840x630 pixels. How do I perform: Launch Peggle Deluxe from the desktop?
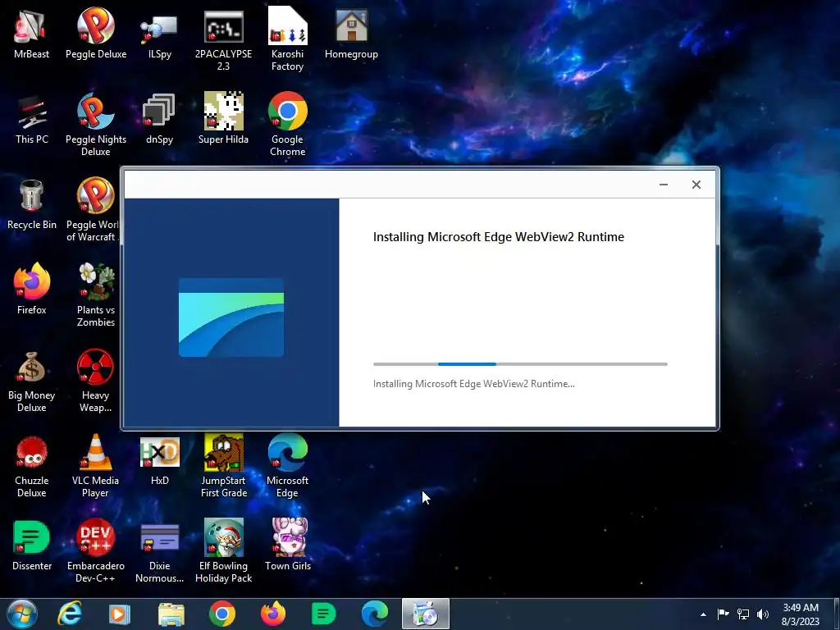96,33
